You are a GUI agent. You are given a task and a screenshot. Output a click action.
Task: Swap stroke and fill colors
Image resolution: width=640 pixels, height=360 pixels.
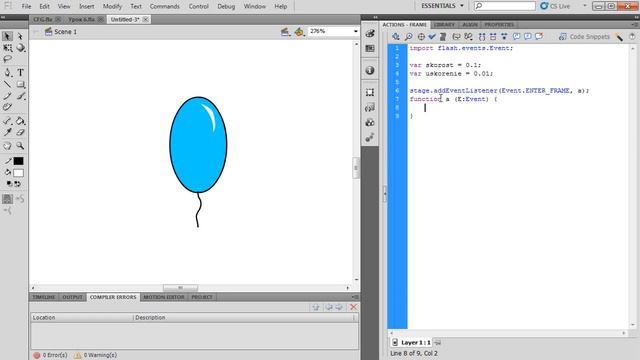click(x=18, y=184)
